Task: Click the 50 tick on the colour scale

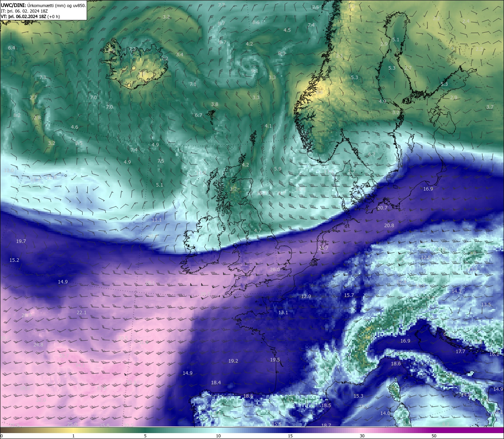Action: coord(434,436)
